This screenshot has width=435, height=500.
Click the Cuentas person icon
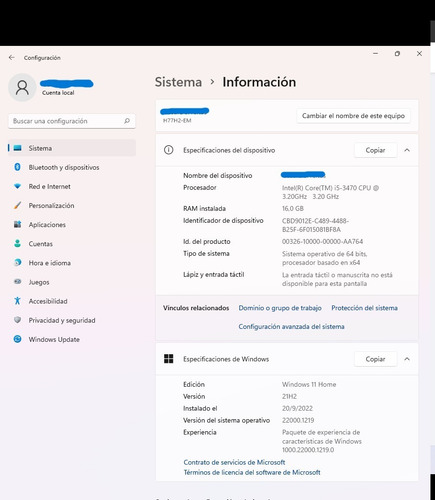18,244
